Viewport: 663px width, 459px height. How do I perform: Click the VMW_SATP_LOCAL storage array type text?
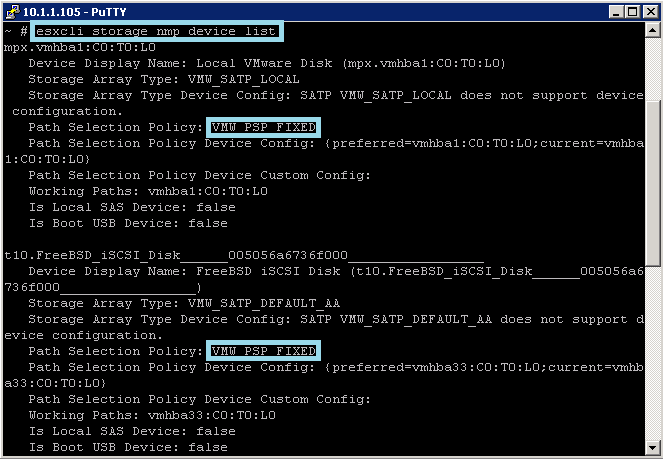[244, 79]
